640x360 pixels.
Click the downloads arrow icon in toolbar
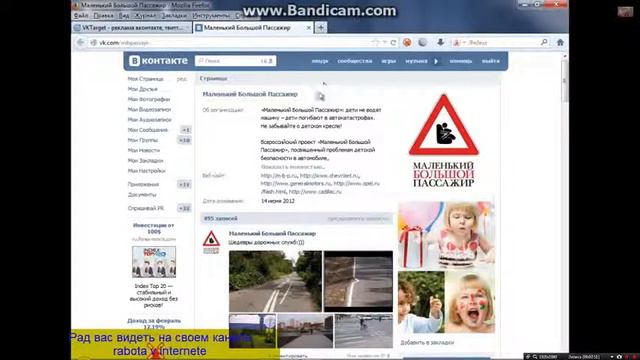[440, 42]
